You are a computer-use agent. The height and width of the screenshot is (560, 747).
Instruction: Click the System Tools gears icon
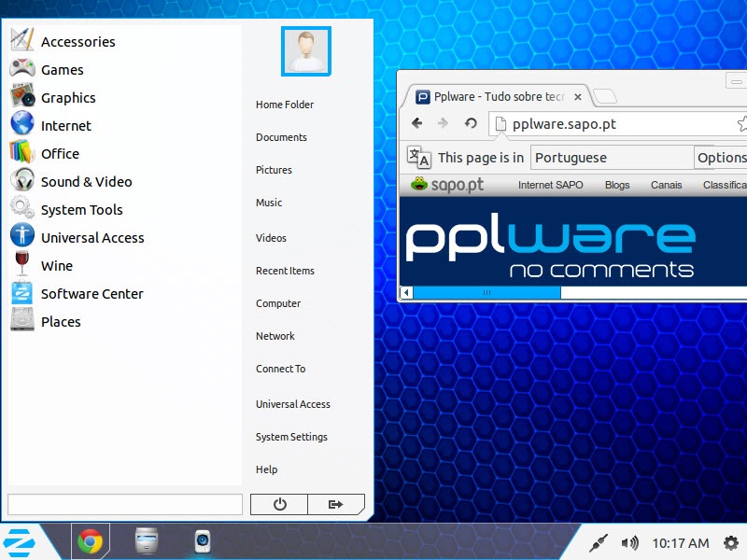[x=21, y=207]
